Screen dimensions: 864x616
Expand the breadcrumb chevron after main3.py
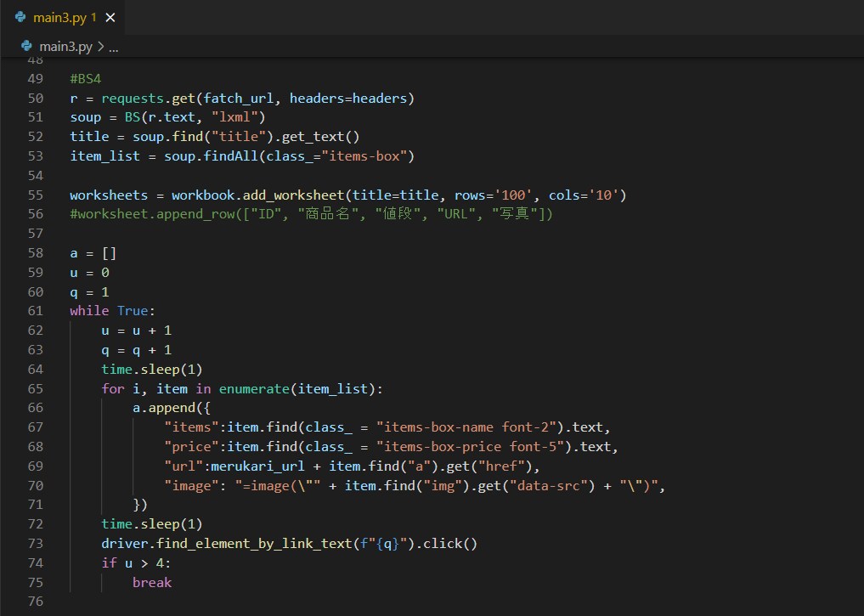[101, 46]
